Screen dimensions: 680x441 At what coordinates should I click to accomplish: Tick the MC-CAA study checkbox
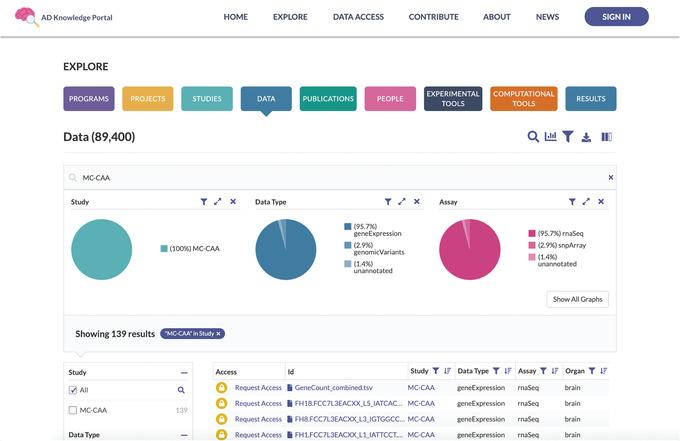click(x=72, y=410)
